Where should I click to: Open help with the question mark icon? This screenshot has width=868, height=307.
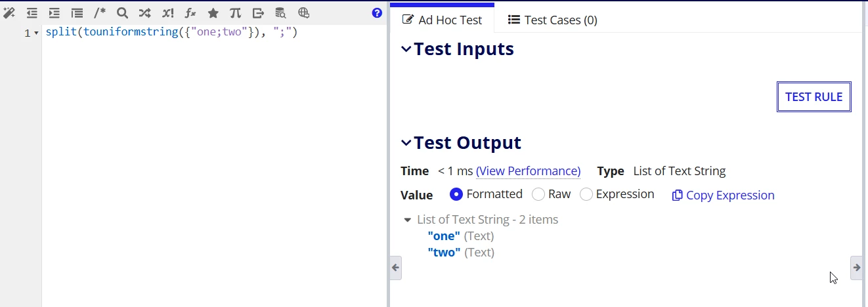pos(377,12)
